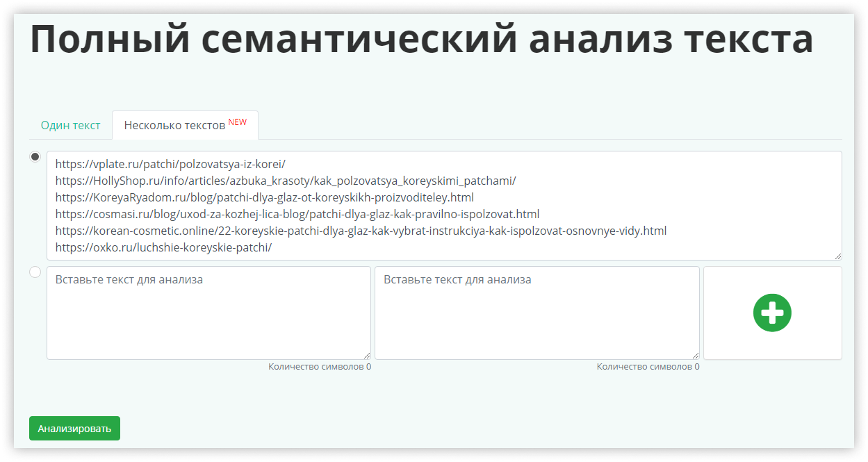Click the resize grip of the URL textarea

tap(837, 256)
